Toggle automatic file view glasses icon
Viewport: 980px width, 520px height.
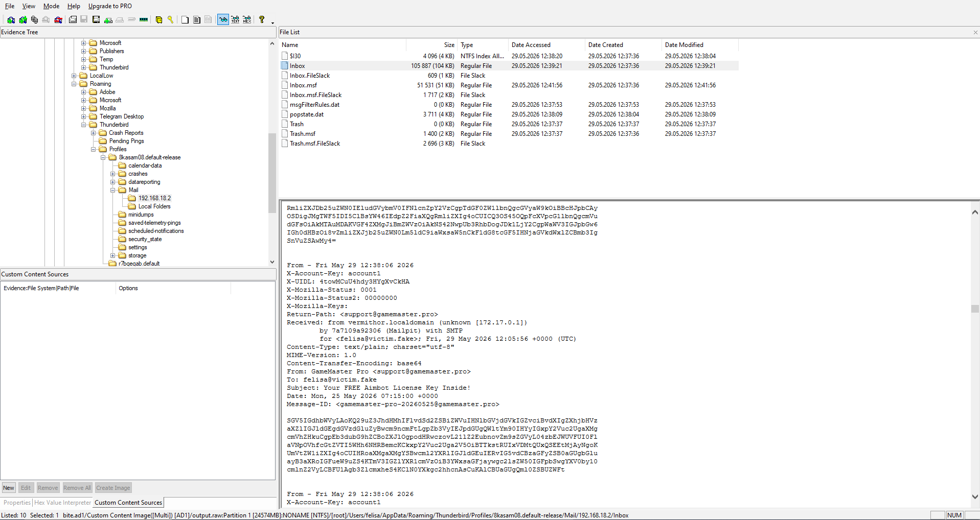223,19
